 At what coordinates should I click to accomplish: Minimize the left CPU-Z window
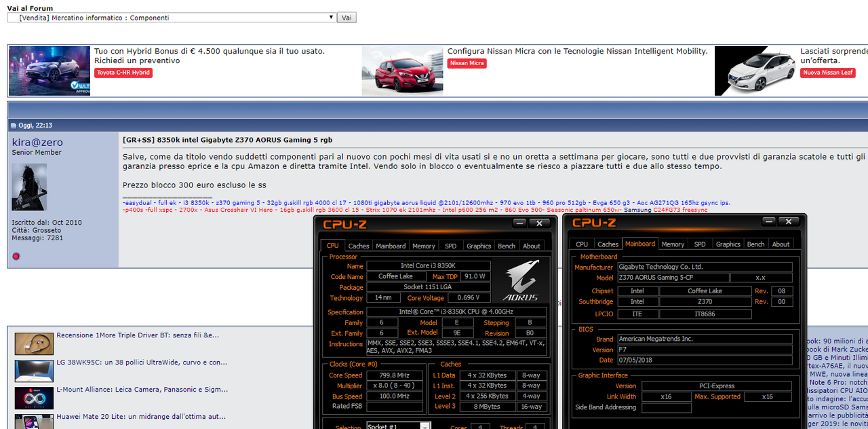click(519, 223)
